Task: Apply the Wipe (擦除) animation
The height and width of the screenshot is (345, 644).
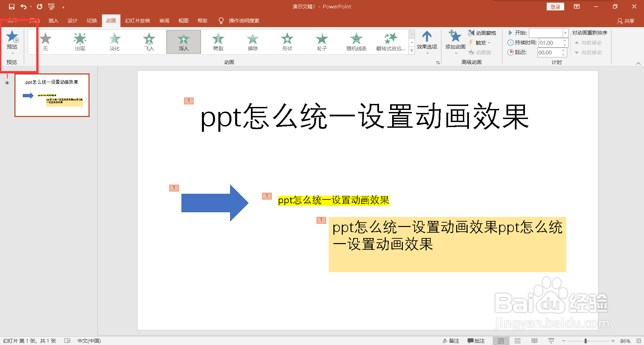Action: (x=253, y=42)
